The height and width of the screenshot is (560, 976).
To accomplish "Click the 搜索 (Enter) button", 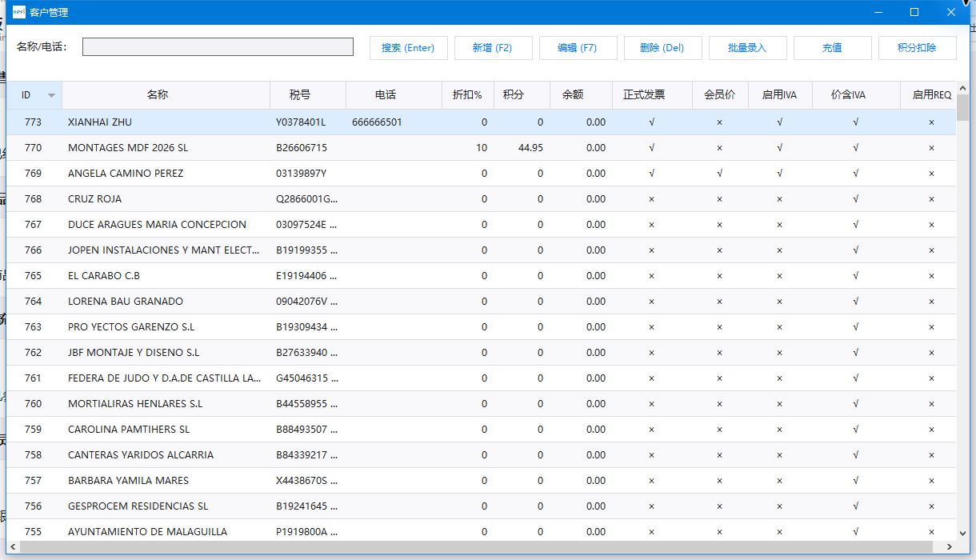I will [408, 48].
